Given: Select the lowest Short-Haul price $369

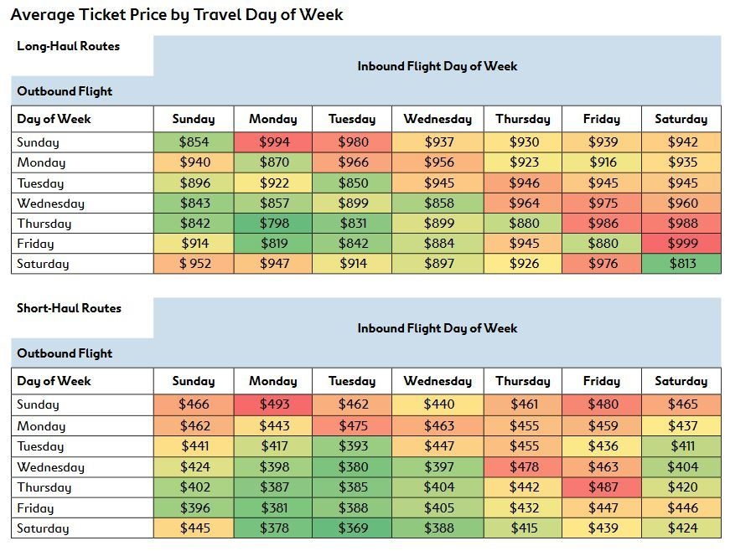Looking at the screenshot, I should [353, 528].
